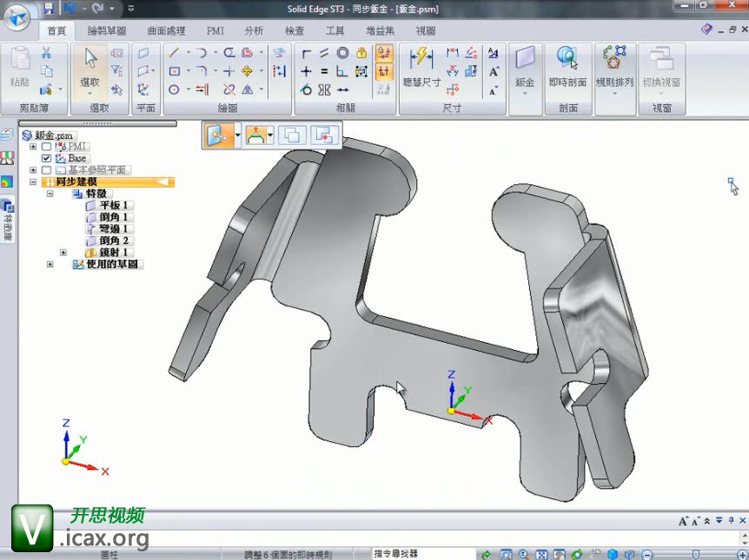Click the Cut scissors icon

click(46, 53)
